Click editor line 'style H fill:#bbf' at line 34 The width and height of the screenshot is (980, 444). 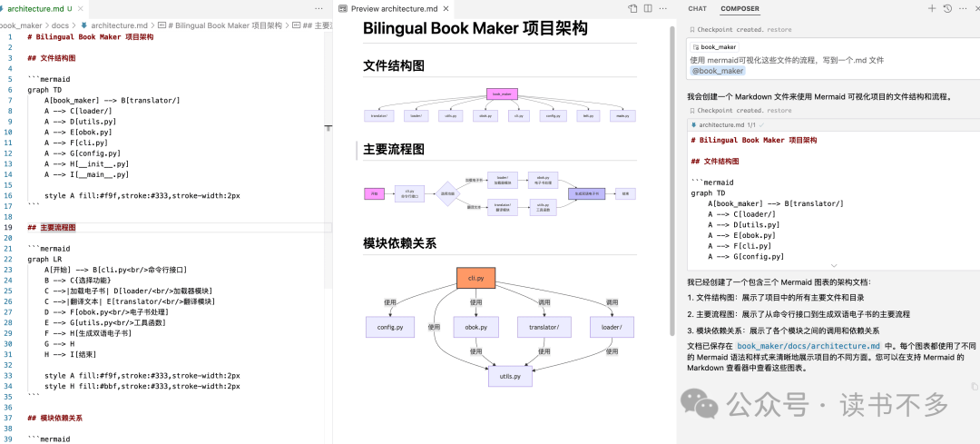tap(142, 387)
